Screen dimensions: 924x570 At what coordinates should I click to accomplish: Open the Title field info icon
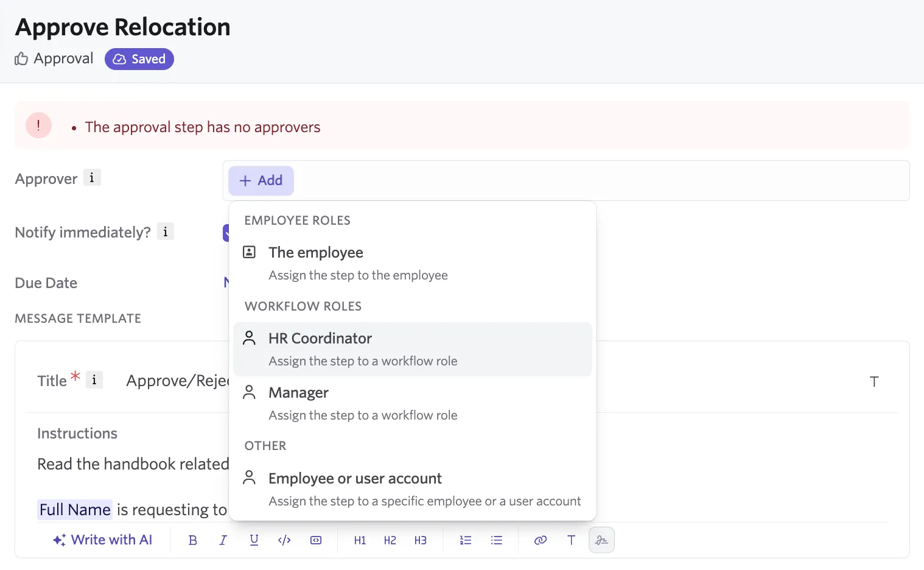click(94, 380)
